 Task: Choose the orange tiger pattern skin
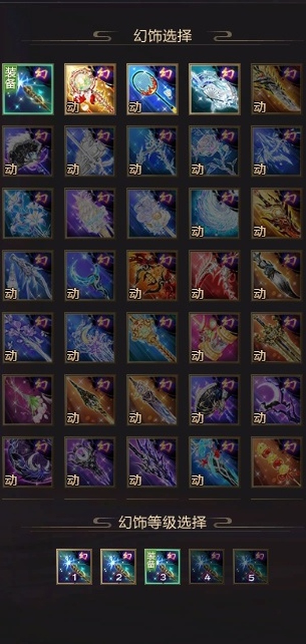(x=152, y=275)
